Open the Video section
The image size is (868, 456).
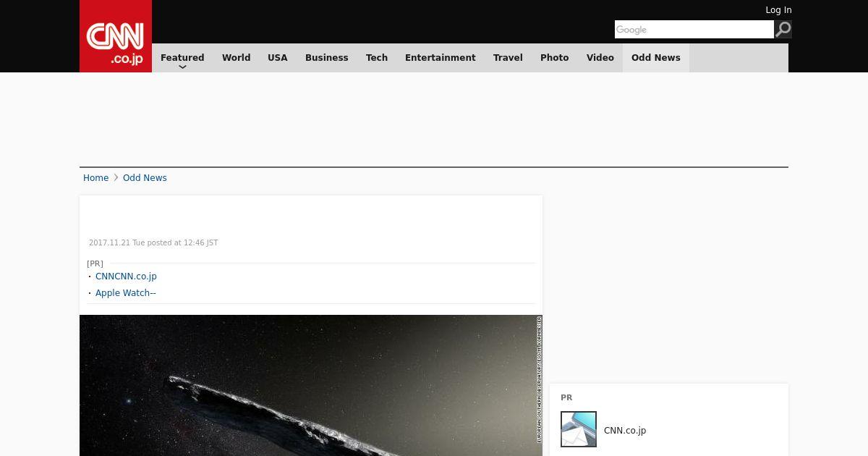coord(600,58)
